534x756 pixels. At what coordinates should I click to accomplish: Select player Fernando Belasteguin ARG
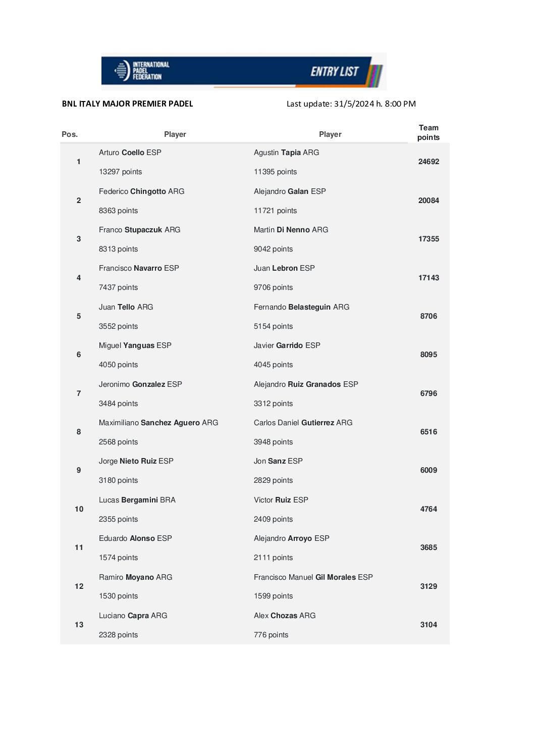[x=301, y=307]
